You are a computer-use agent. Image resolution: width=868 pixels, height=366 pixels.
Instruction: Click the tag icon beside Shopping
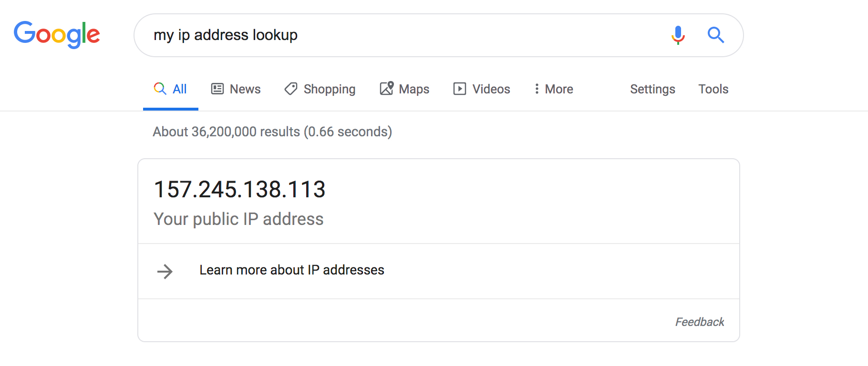pyautogui.click(x=291, y=89)
